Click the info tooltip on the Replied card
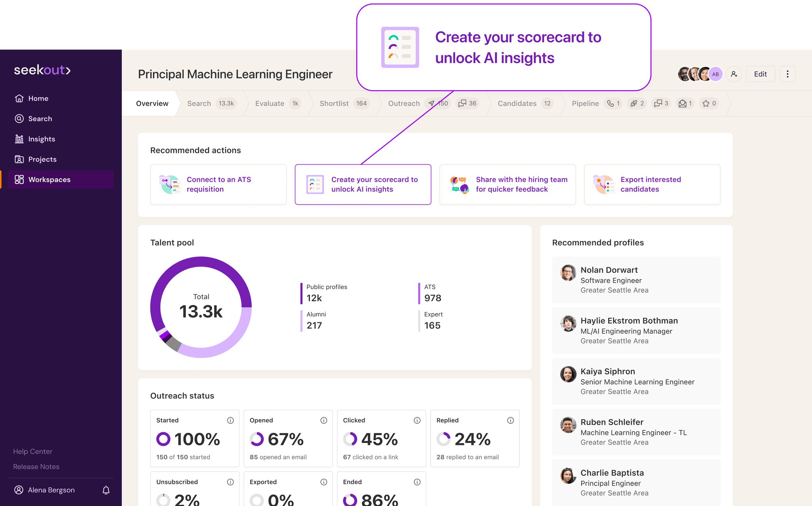This screenshot has height=506, width=812. point(510,420)
